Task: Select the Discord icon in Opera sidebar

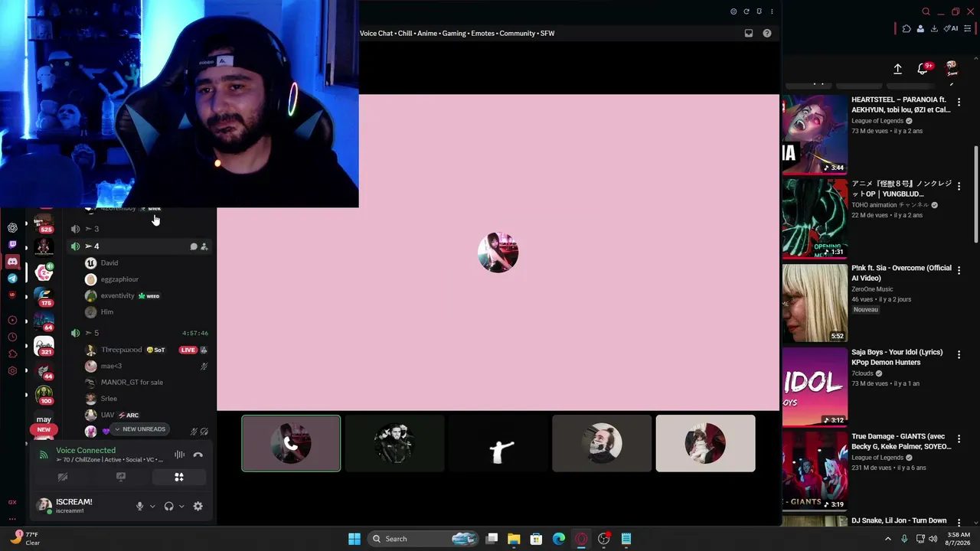Action: [x=12, y=262]
